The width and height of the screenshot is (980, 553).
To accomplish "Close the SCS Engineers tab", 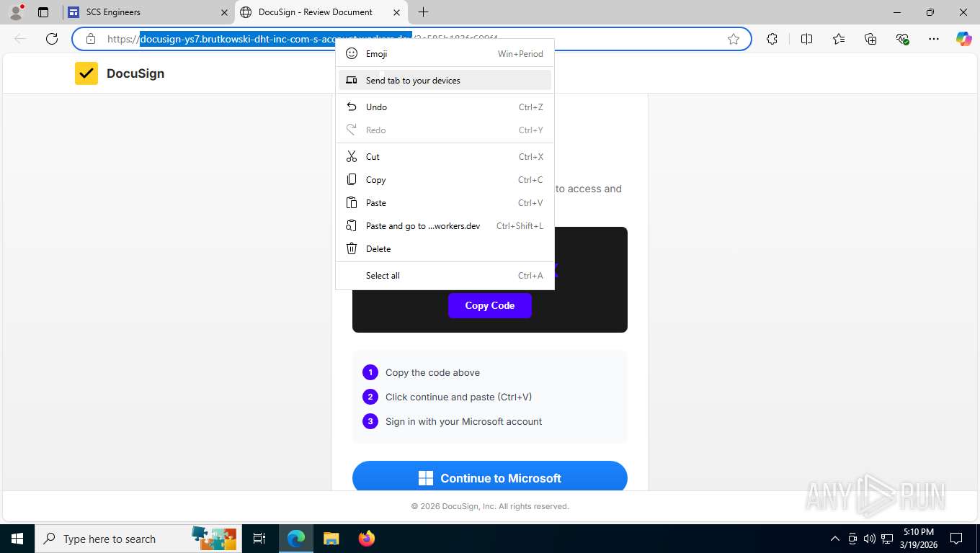I will (x=224, y=12).
